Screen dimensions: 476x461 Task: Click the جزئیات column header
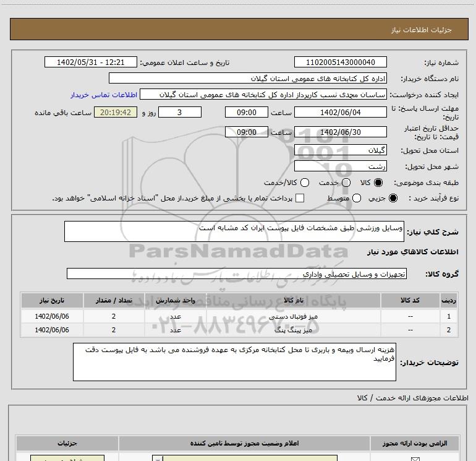(67, 444)
